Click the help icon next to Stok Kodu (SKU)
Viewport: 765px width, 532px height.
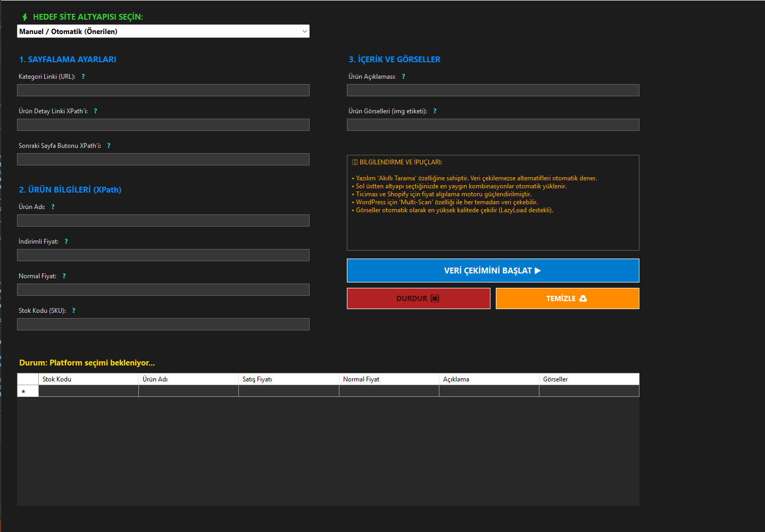click(73, 311)
